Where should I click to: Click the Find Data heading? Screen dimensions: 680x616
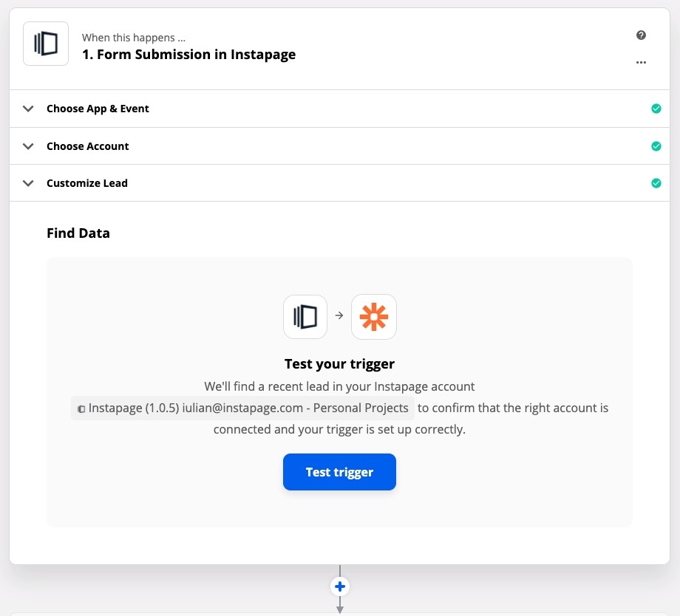tap(78, 233)
